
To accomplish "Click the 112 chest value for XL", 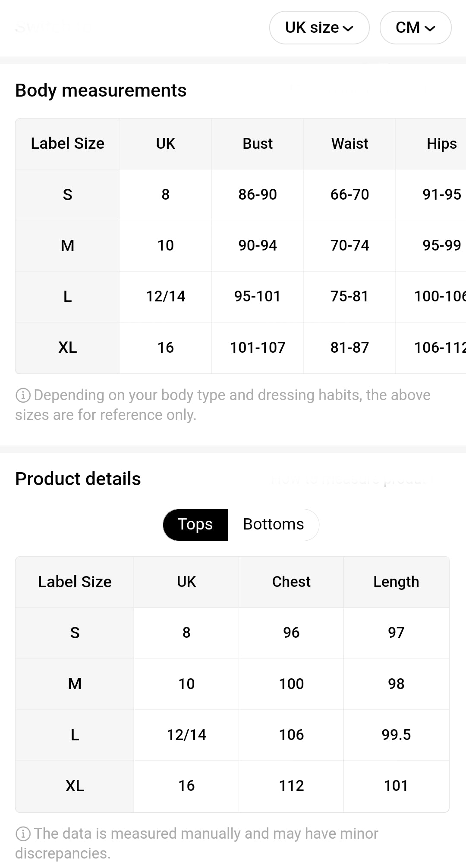I will [291, 786].
